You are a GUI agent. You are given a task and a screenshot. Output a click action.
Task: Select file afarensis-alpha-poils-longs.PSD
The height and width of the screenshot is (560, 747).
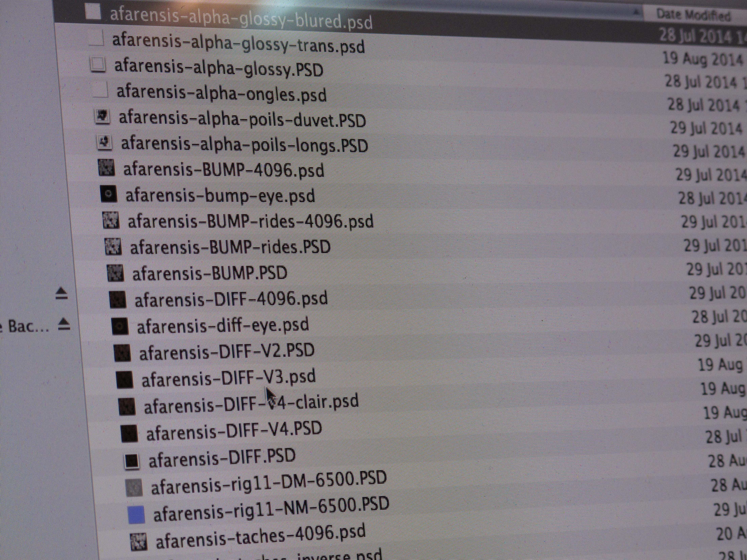pyautogui.click(x=244, y=144)
